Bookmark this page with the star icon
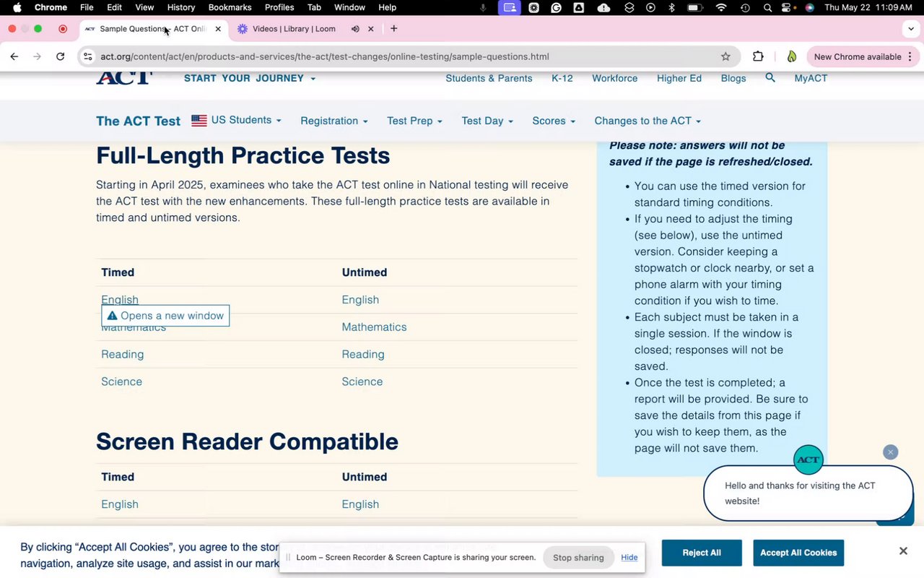The height and width of the screenshot is (578, 924). [725, 56]
